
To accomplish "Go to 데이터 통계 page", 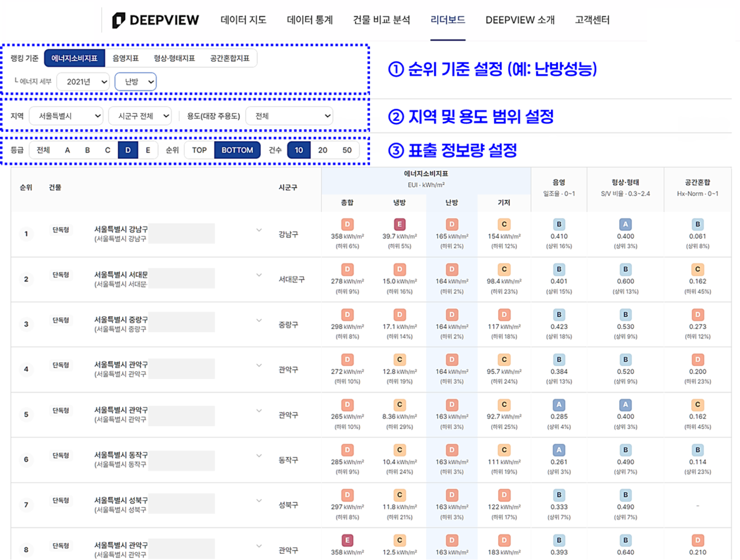I will [x=310, y=20].
